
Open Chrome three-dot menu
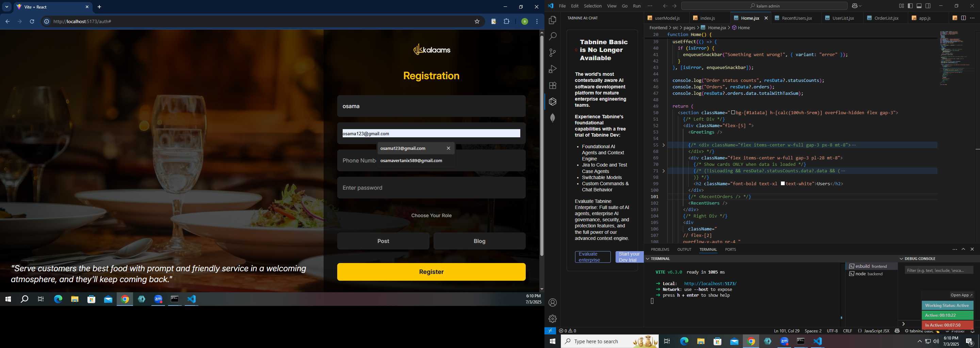(537, 22)
